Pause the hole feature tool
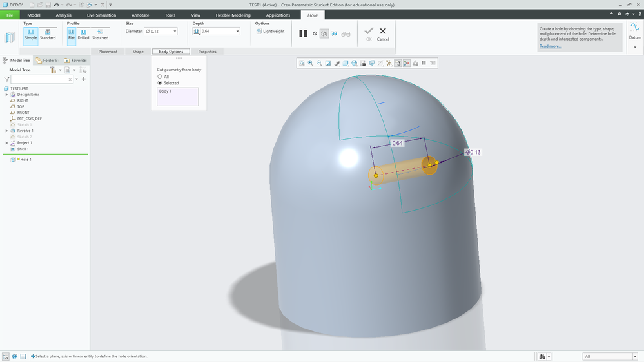The width and height of the screenshot is (644, 362). (x=303, y=33)
